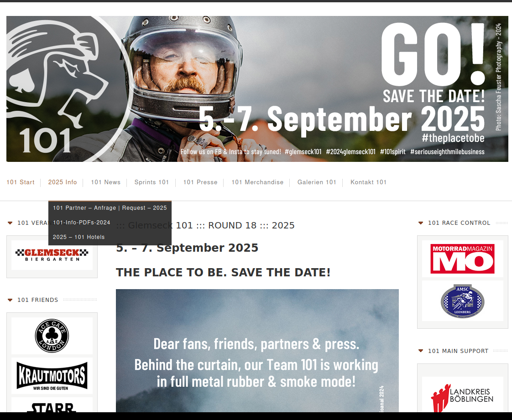Collapse the 101 Race Control arrow
512x420 pixels.
(421, 223)
